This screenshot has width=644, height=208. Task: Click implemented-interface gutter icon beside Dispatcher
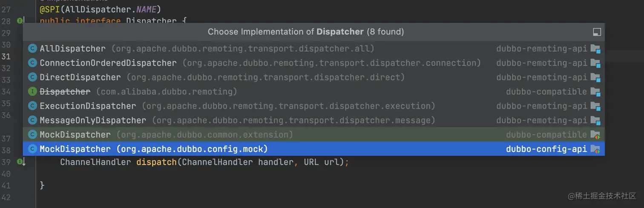point(21,20)
